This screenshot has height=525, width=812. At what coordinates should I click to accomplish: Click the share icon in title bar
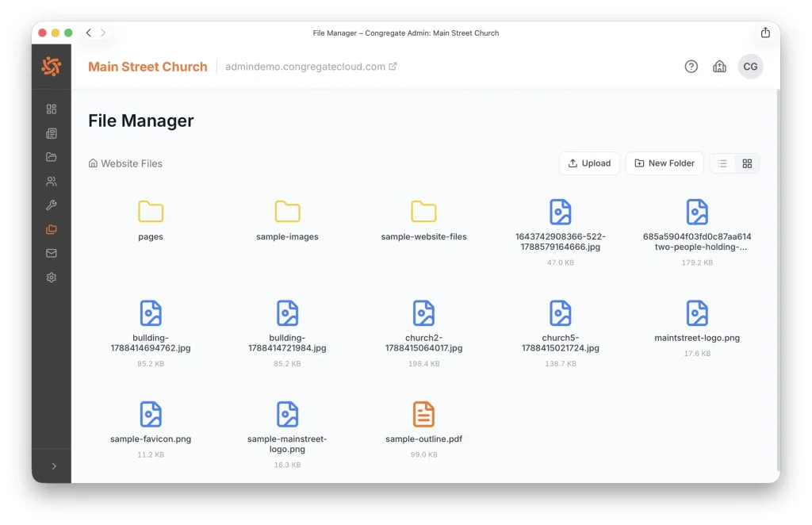(765, 33)
